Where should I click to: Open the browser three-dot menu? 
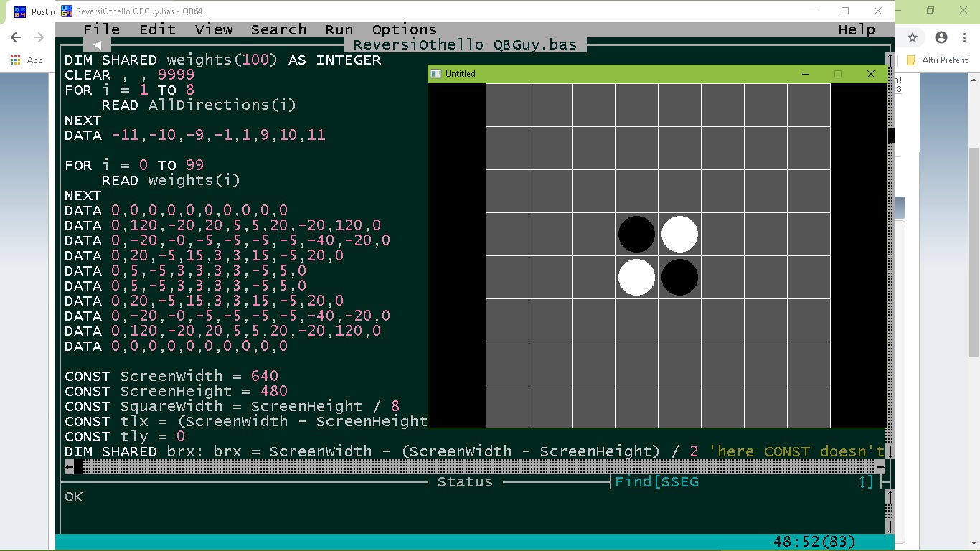point(966,37)
